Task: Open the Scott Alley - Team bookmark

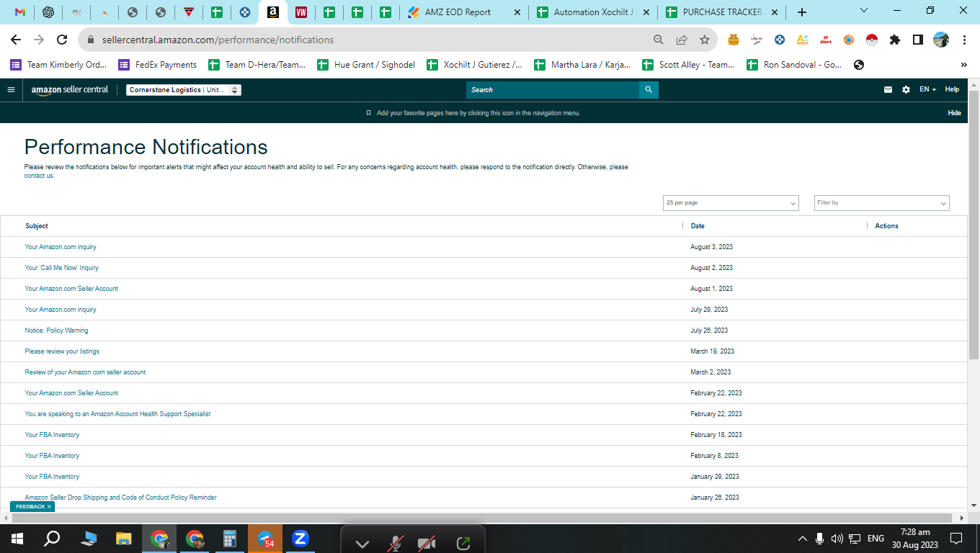Action: click(x=689, y=65)
